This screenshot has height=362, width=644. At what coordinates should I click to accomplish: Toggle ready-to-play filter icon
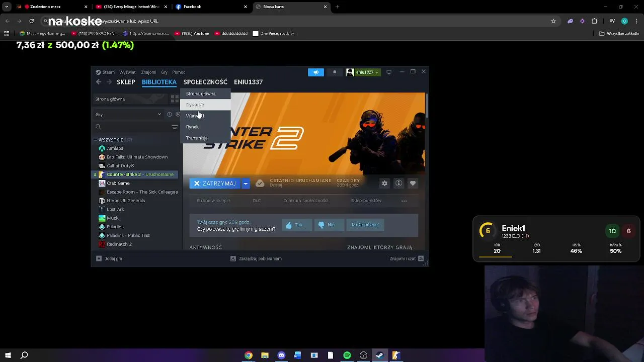pyautogui.click(x=178, y=114)
